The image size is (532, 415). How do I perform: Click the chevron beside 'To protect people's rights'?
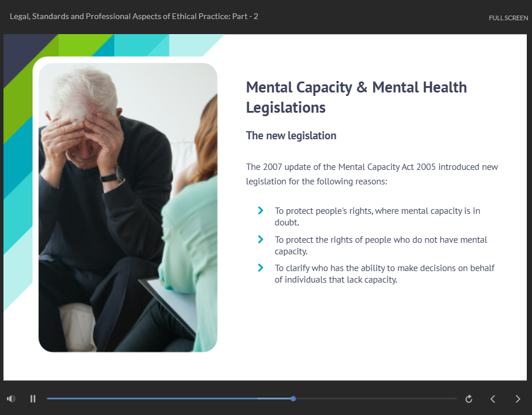[261, 210]
